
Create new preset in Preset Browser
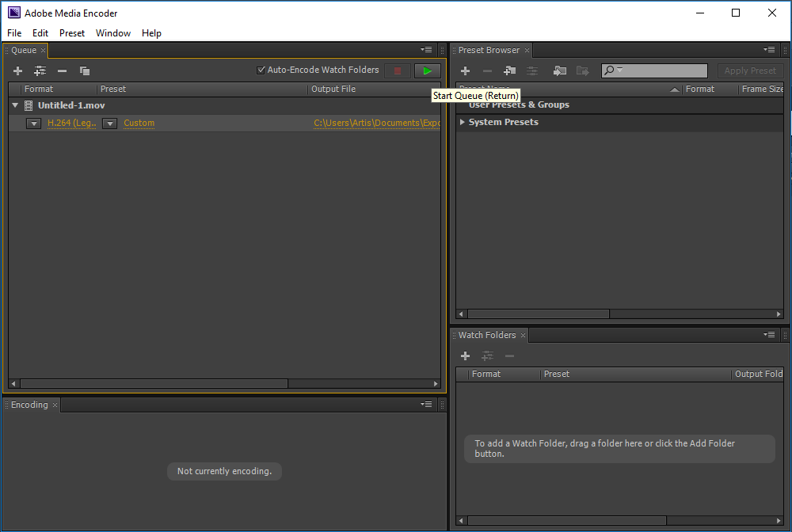465,70
